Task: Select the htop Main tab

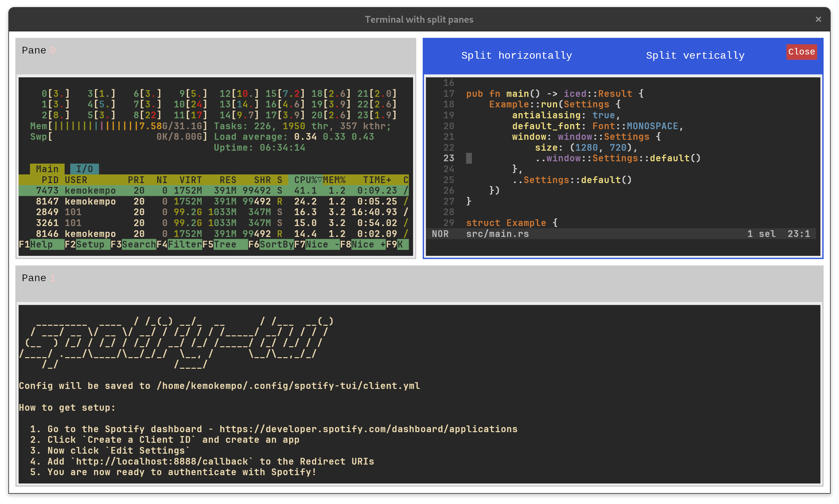Action: click(47, 169)
